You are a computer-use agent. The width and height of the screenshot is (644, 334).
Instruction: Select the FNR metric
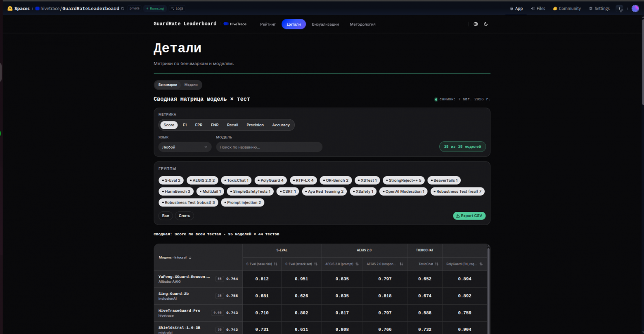215,125
